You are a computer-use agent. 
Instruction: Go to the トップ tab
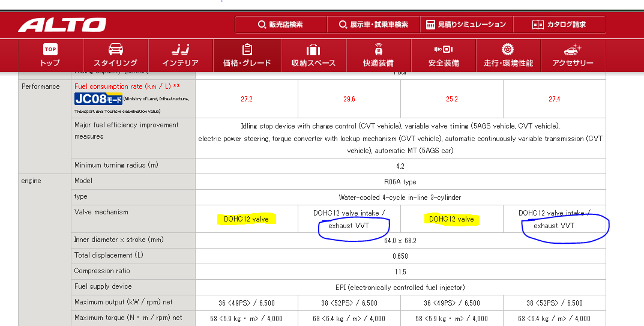(x=51, y=55)
